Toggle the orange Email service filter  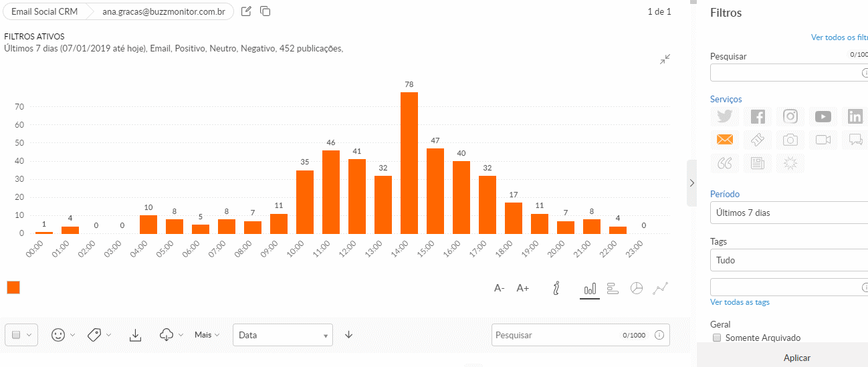725,140
